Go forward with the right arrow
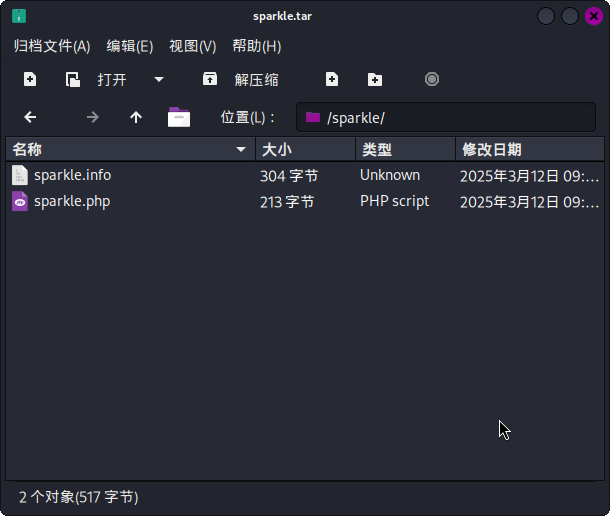Screen dimensions: 610x516 click(93, 117)
